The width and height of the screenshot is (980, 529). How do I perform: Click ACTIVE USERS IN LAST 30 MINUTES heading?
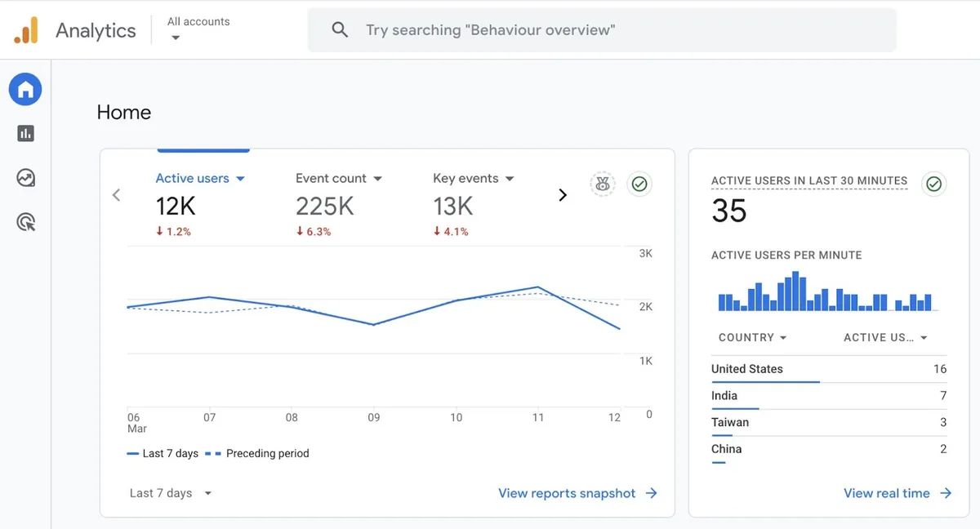point(809,181)
